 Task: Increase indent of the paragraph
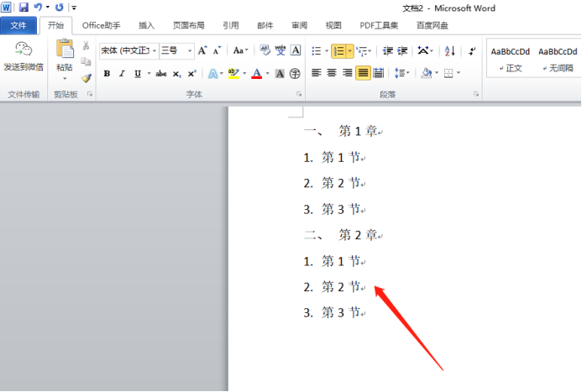pos(402,51)
